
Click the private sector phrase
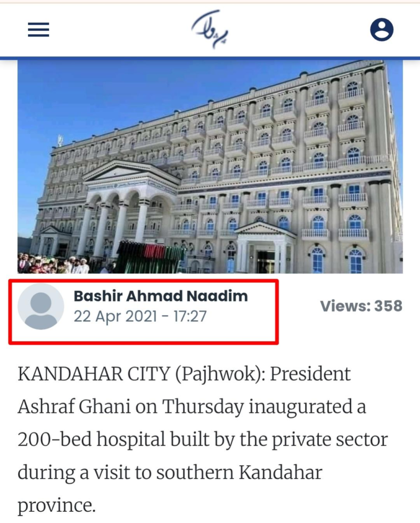[x=330, y=440]
